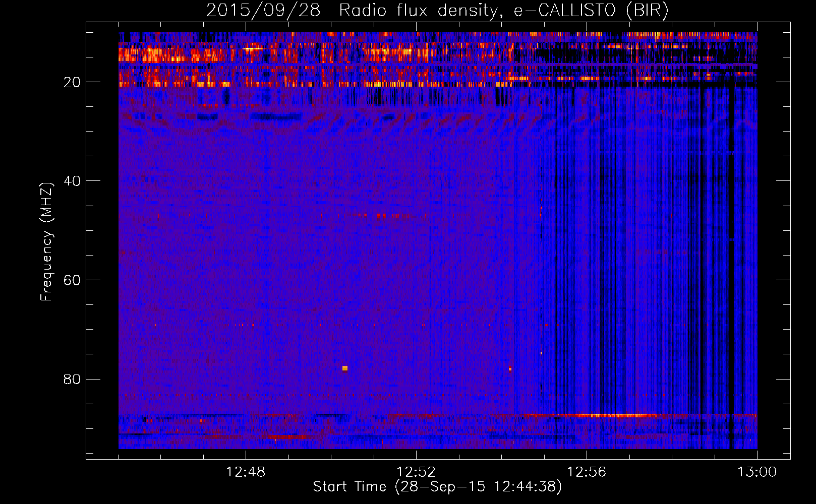Click the 'Frequency (MHZ)' y-axis label
This screenshot has width=816, height=504.
(46, 242)
